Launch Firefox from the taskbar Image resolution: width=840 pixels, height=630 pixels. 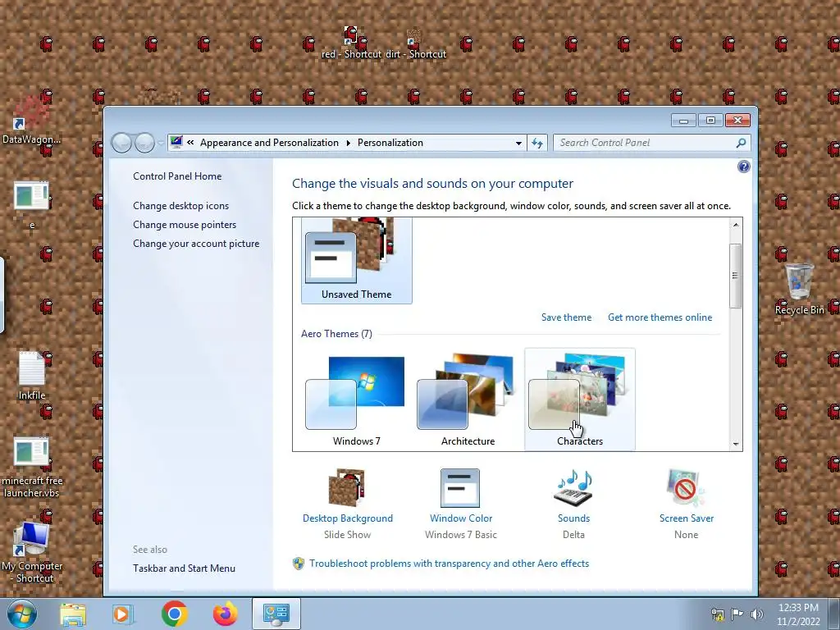tap(226, 614)
